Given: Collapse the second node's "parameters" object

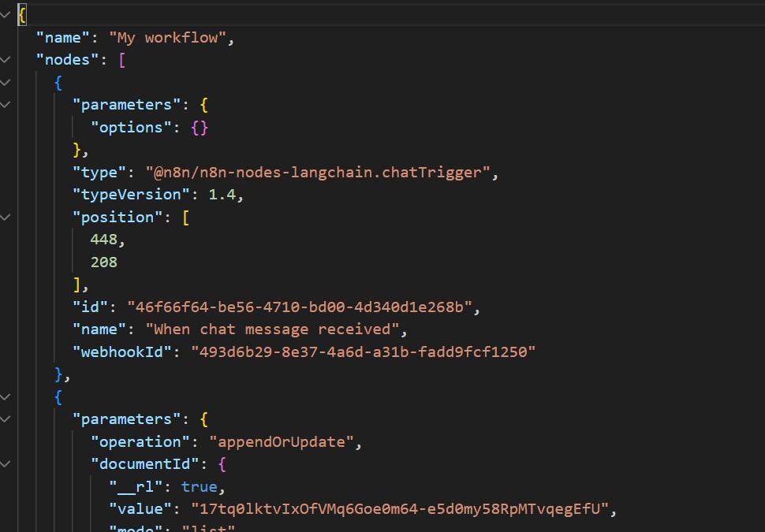Looking at the screenshot, I should [x=6, y=419].
